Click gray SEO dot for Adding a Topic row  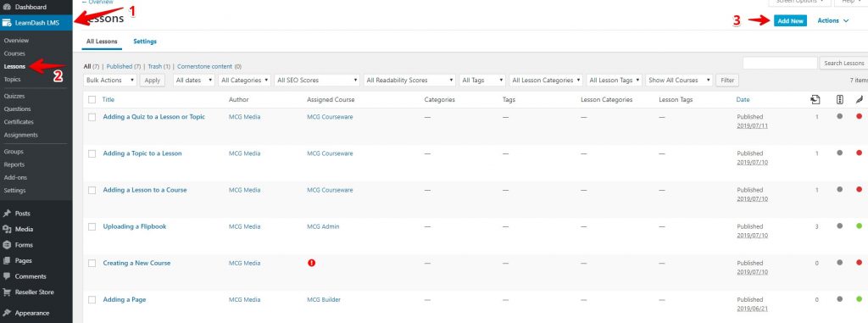840,153
